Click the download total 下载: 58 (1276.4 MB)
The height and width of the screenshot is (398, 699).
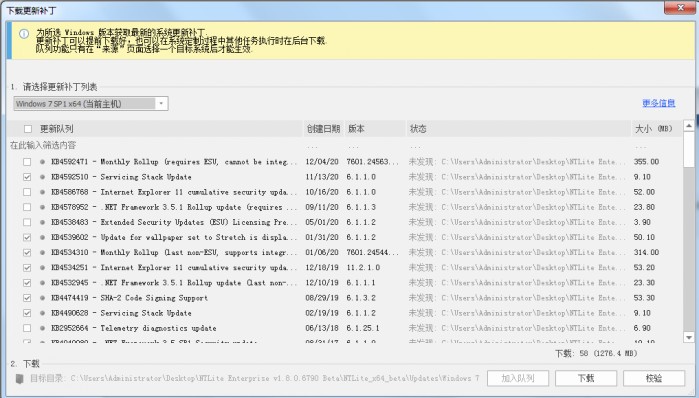click(x=596, y=353)
